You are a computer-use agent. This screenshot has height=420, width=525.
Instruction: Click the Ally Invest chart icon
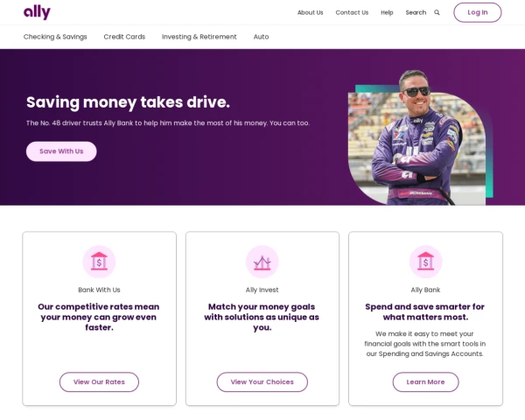pos(262,262)
